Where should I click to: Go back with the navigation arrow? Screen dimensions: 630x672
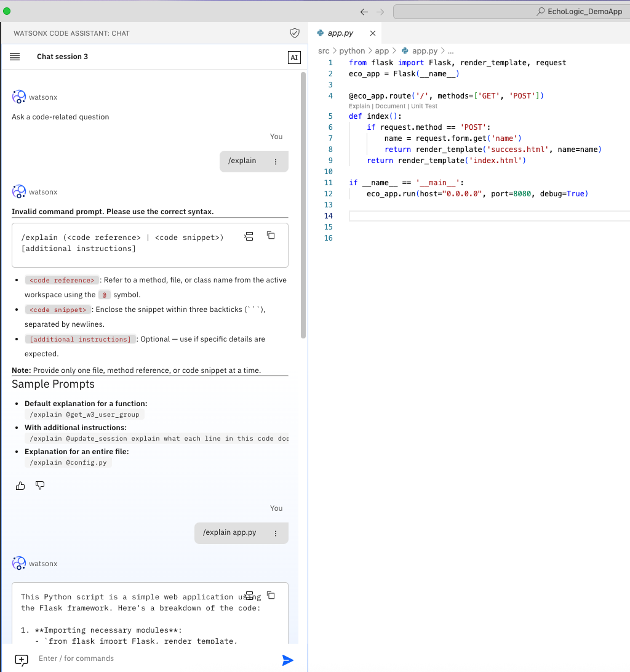[364, 12]
